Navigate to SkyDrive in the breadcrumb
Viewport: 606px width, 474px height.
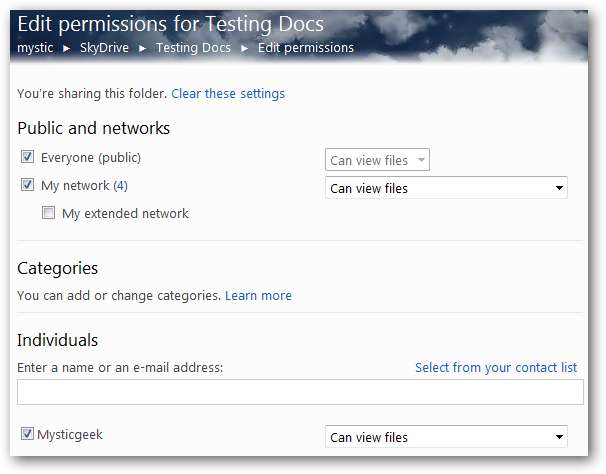[x=106, y=48]
